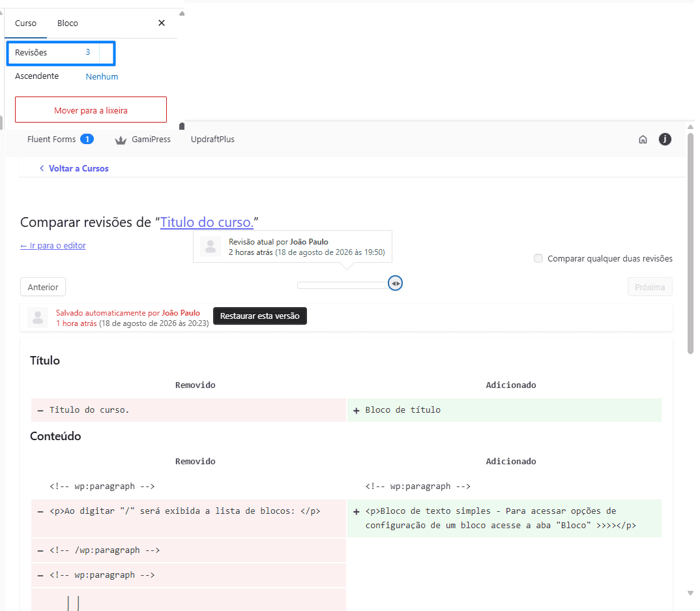The image size is (700, 611).
Task: Click the Anterior revision button
Action: [x=43, y=287]
